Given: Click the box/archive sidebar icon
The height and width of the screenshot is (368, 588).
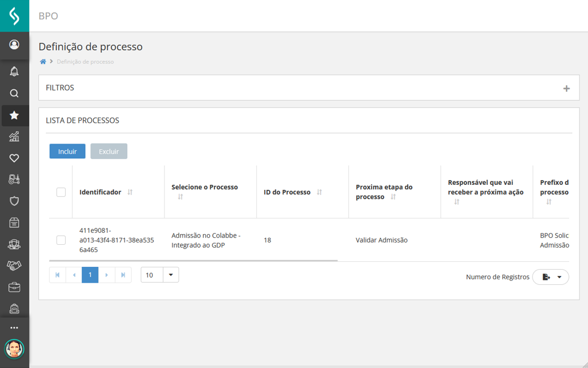Looking at the screenshot, I should click(14, 223).
